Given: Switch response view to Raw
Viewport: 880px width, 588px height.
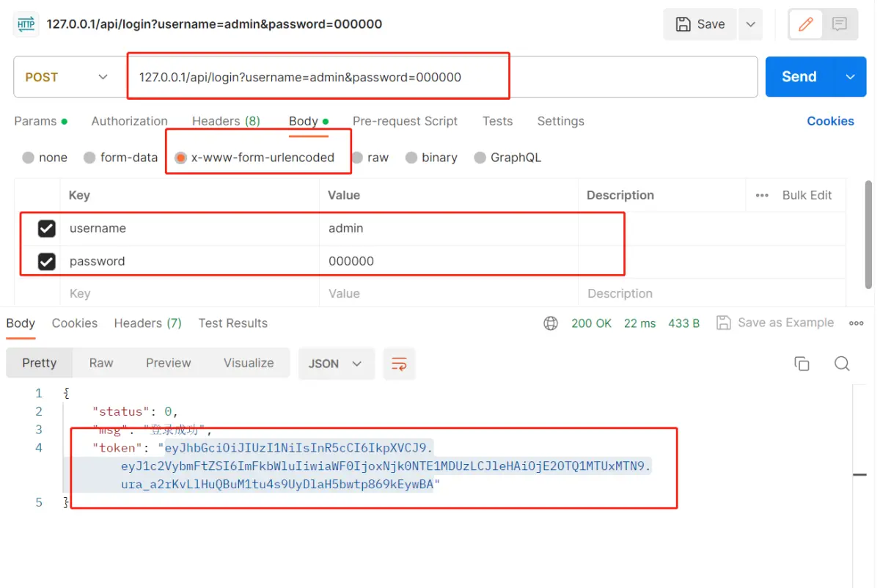Looking at the screenshot, I should coord(101,364).
